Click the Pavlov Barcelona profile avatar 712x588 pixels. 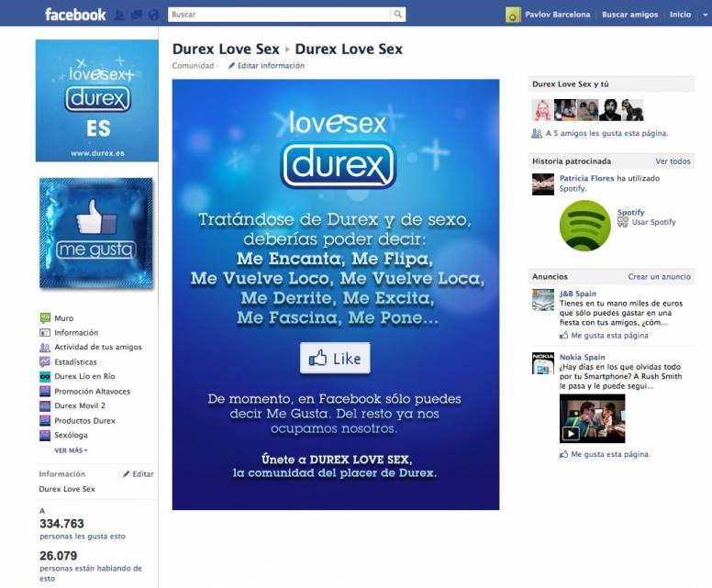[x=513, y=15]
